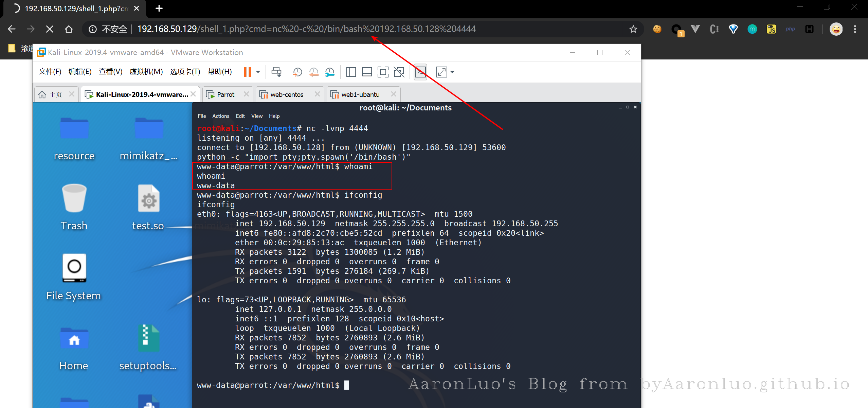This screenshot has width=868, height=408.
Task: Send Ctrl+Alt+Del to virtual machine
Action: 276,72
